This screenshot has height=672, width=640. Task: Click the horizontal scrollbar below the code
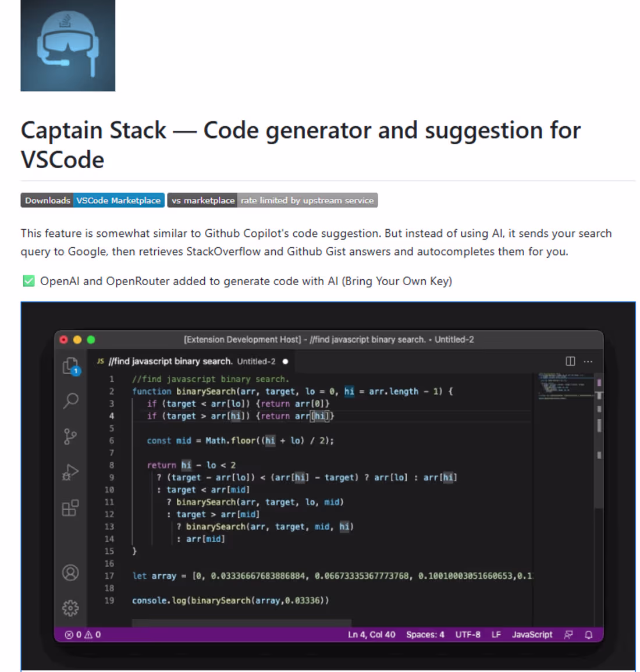tap(242, 623)
